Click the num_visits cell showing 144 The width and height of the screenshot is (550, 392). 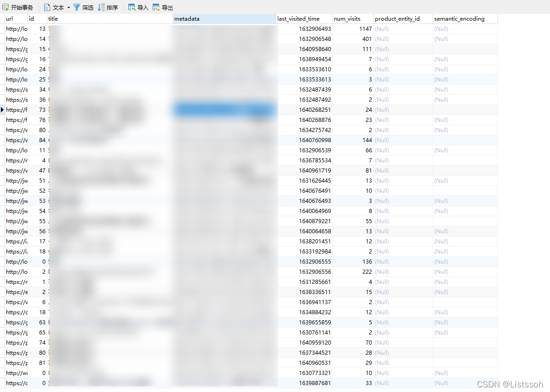click(x=353, y=140)
